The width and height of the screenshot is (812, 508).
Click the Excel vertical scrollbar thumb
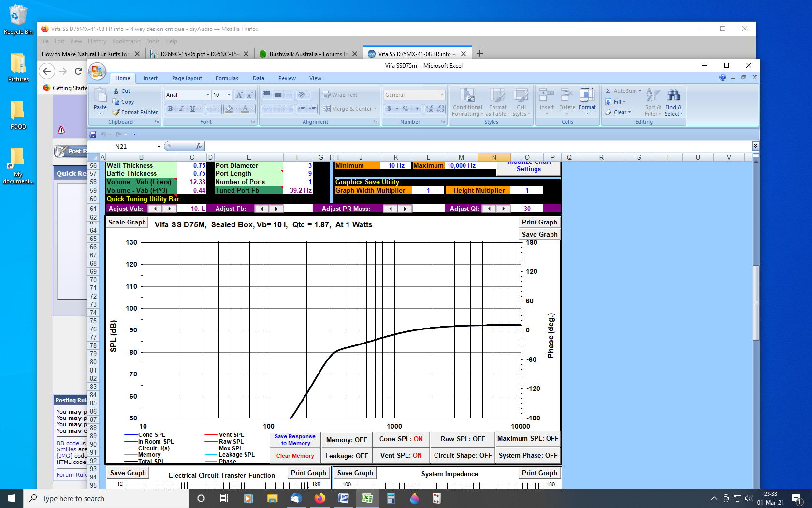coord(756,302)
